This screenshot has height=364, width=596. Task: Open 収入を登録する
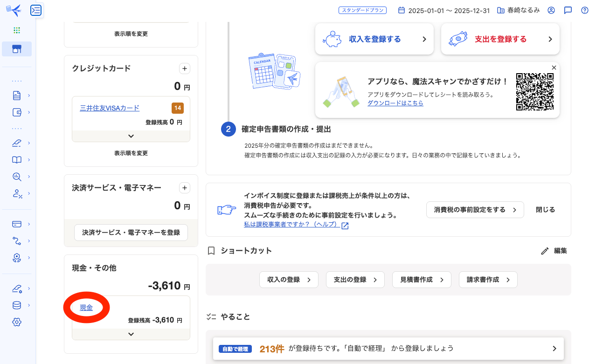374,39
